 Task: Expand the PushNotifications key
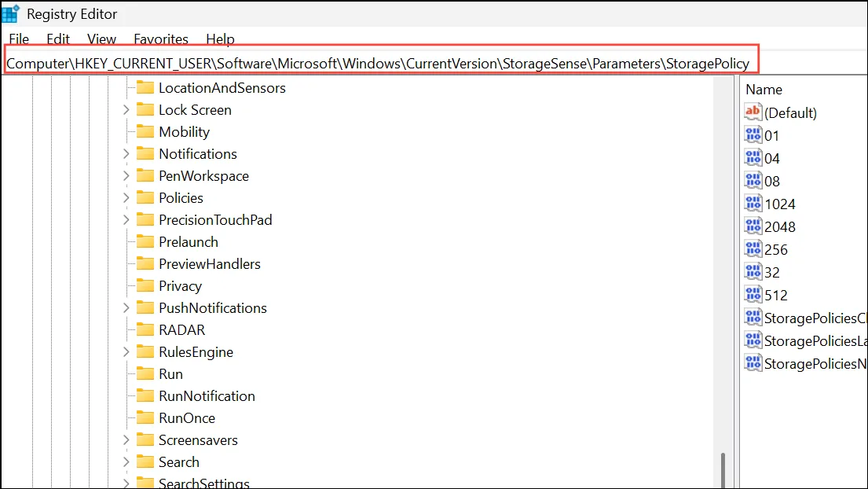(126, 308)
